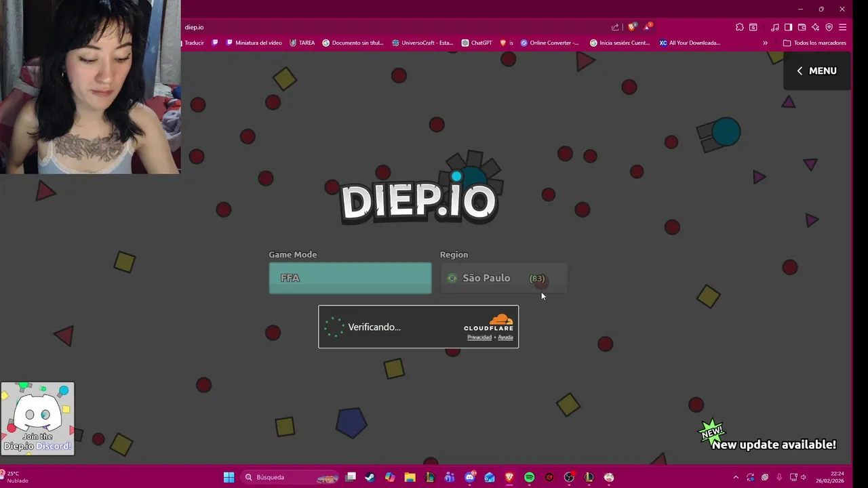Open Spotify from taskbar
This screenshot has height=488, width=868.
529,477
